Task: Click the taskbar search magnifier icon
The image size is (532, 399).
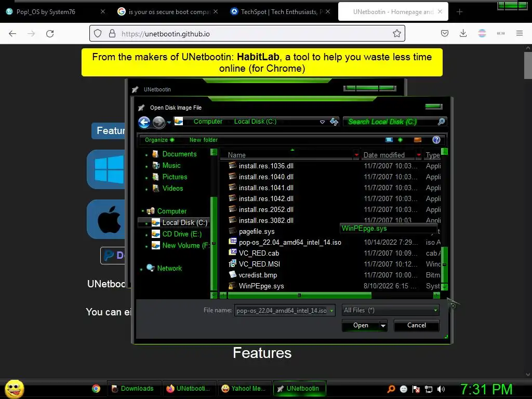Action: pyautogui.click(x=391, y=389)
